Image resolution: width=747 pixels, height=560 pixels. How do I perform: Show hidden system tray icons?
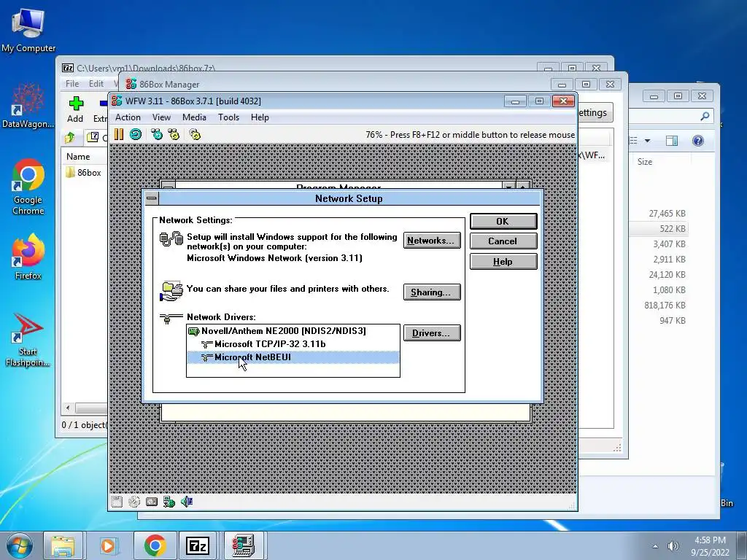(x=656, y=546)
